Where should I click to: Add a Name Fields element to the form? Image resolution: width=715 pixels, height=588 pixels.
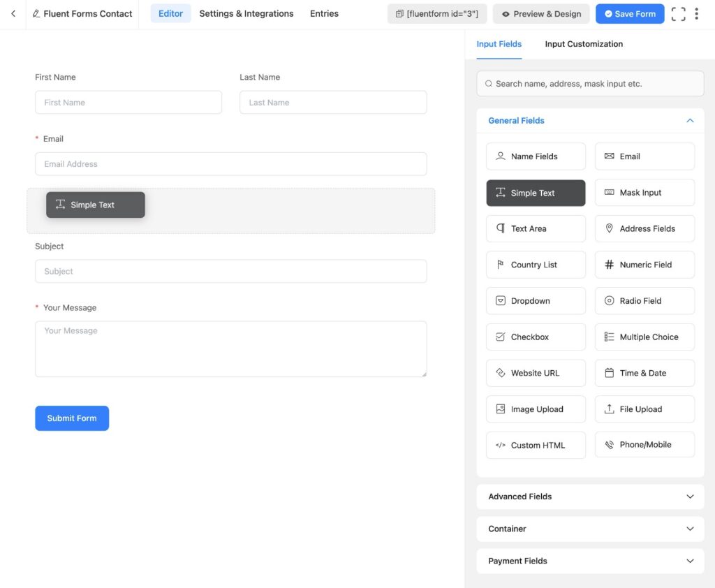click(535, 156)
